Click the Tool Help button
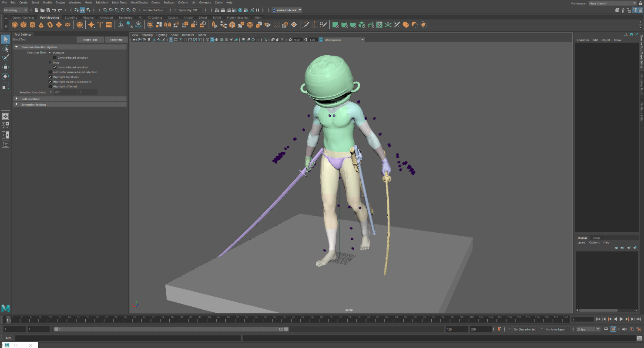Image resolution: width=644 pixels, height=348 pixels. 115,40
